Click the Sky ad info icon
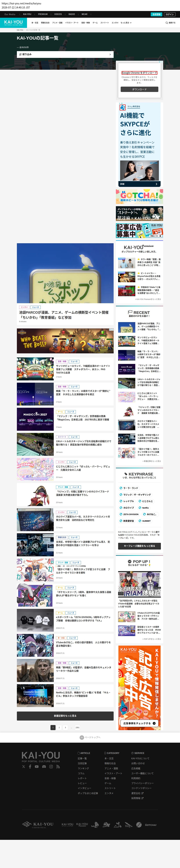This screenshot has width=180, height=868. coord(121,104)
